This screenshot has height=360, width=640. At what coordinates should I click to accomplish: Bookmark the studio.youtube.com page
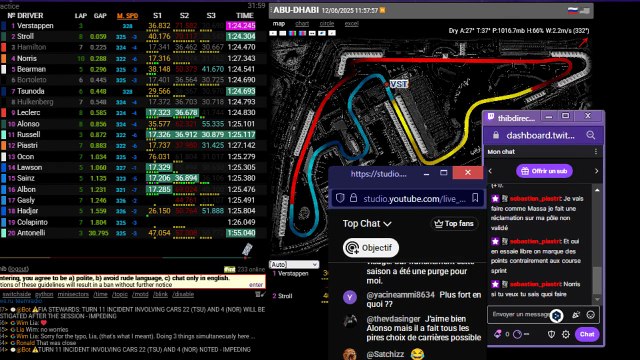click(x=475, y=198)
